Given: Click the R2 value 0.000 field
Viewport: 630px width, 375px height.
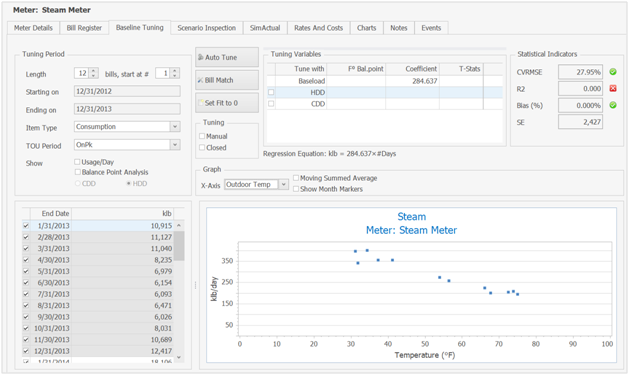Looking at the screenshot, I should [580, 88].
